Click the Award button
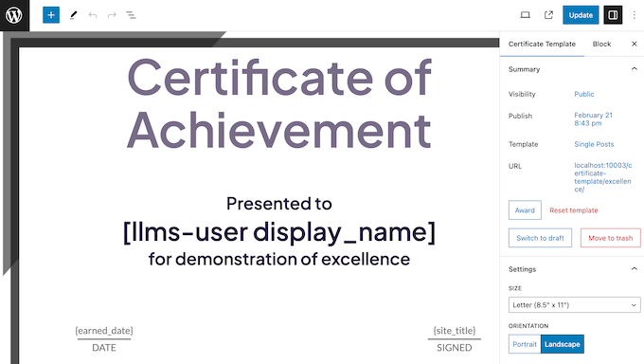The width and height of the screenshot is (644, 364). 525,210
